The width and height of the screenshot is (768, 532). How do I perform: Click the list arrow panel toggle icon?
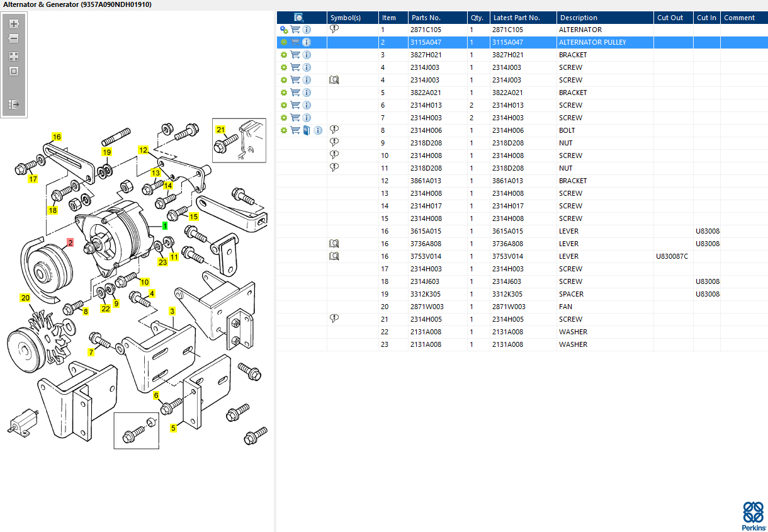coord(14,104)
